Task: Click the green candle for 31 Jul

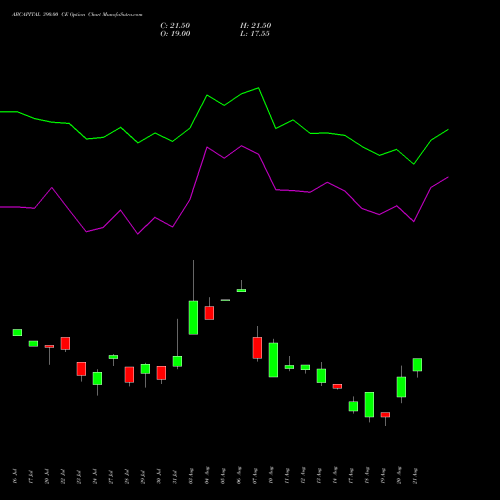Action: pos(177,361)
